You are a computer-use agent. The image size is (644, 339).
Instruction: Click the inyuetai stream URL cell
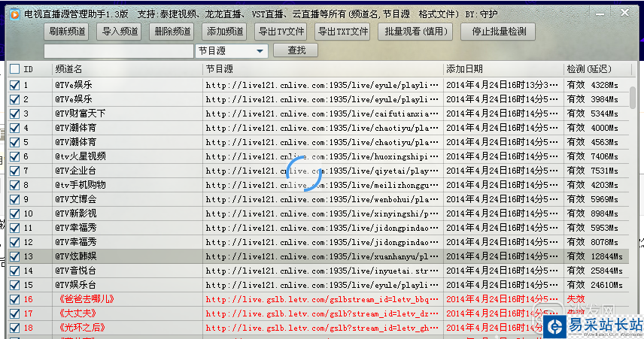322,271
